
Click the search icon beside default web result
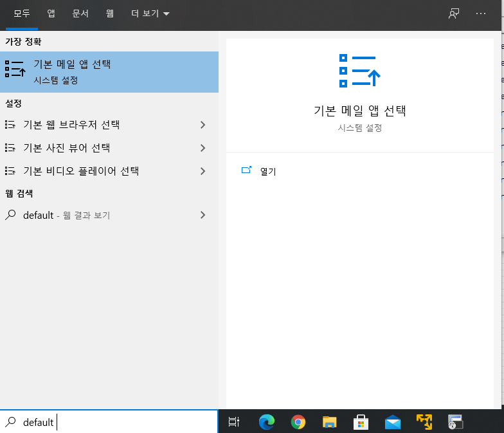click(10, 215)
